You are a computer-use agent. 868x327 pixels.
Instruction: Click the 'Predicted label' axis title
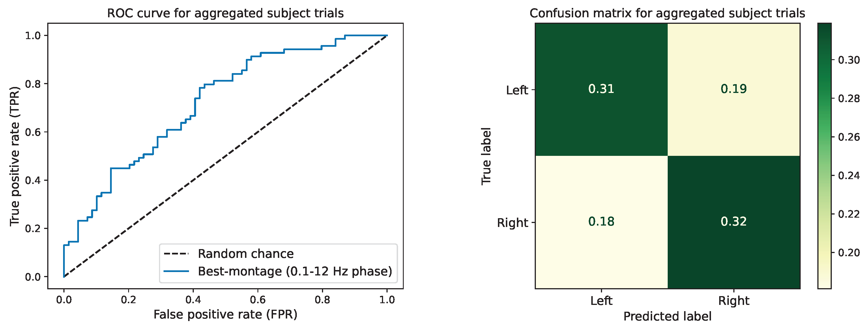(667, 317)
